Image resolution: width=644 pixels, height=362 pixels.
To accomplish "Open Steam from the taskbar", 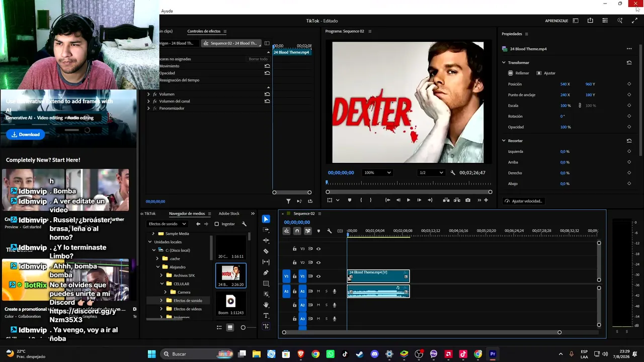I will tap(360, 354).
